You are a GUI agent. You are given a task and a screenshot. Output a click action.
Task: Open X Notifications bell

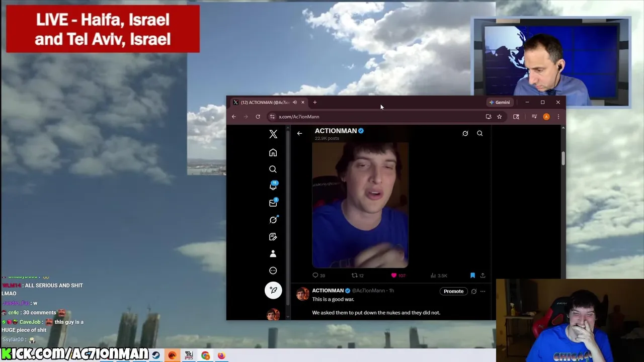click(x=273, y=186)
